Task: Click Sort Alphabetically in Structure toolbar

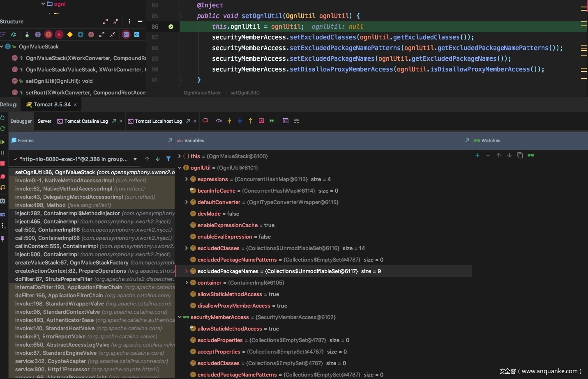Action: [x=14, y=34]
